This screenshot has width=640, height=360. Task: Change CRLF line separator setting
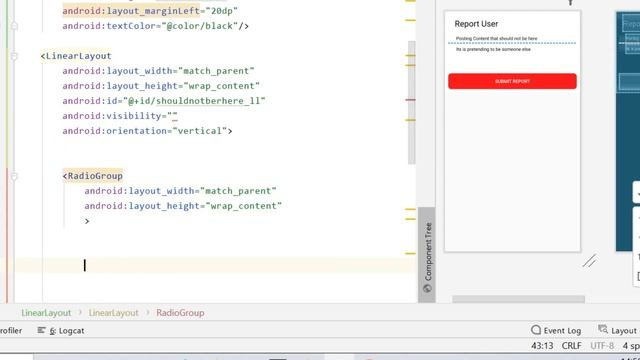point(571,346)
